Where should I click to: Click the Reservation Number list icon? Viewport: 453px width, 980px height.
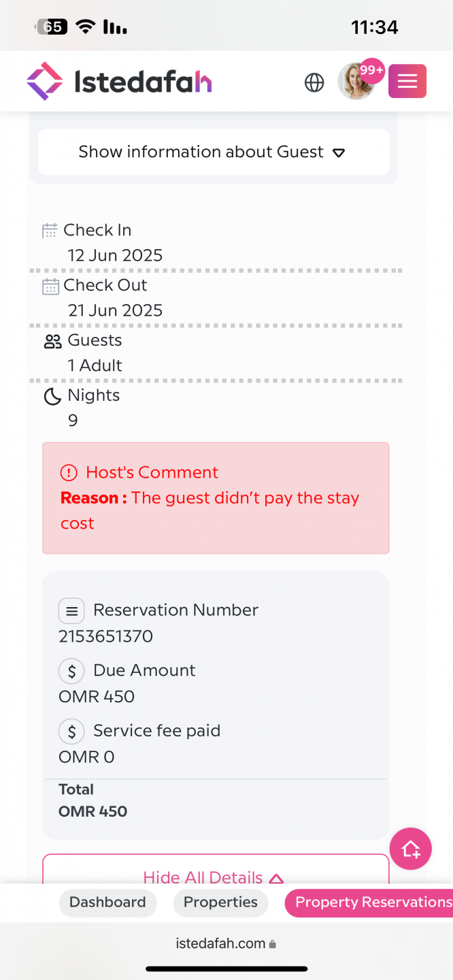[71, 610]
